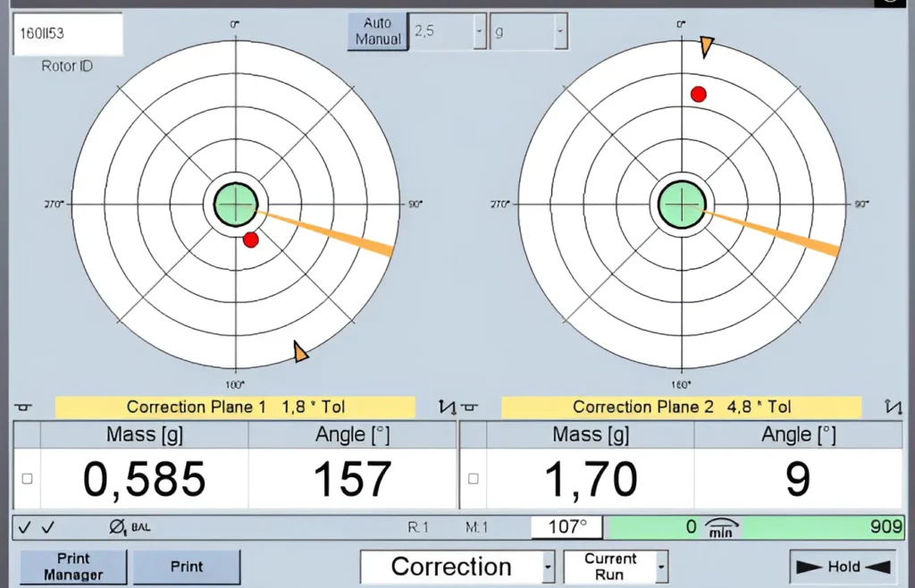Click the weight icon beside Correction Plane 2 header

point(469,407)
